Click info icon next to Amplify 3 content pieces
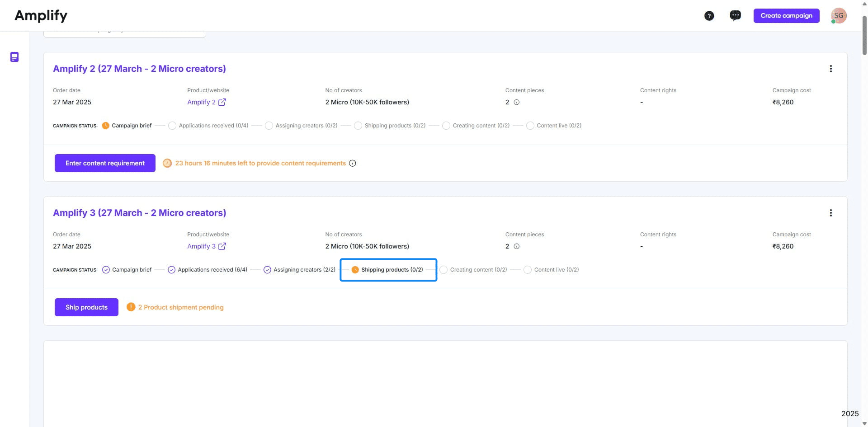The width and height of the screenshot is (868, 427). (516, 246)
